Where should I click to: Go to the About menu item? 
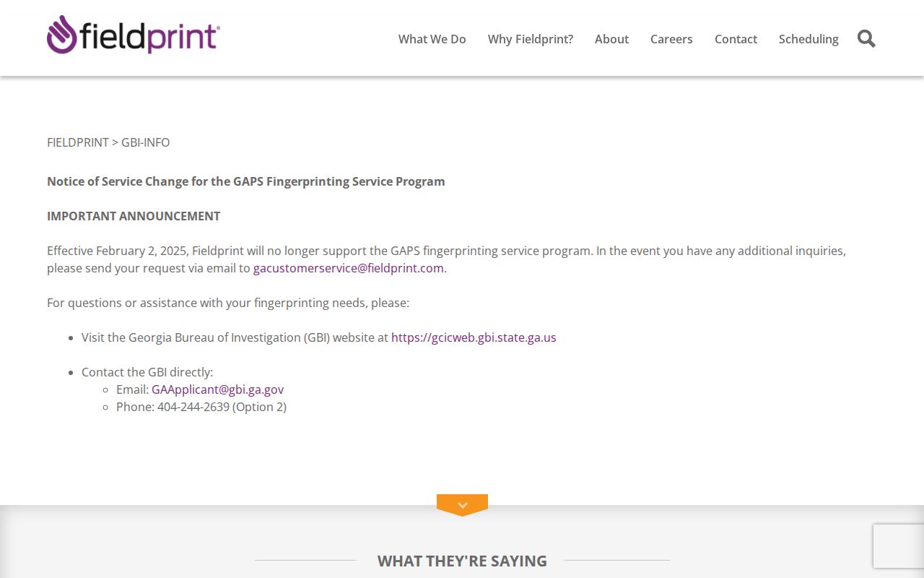[x=611, y=39]
